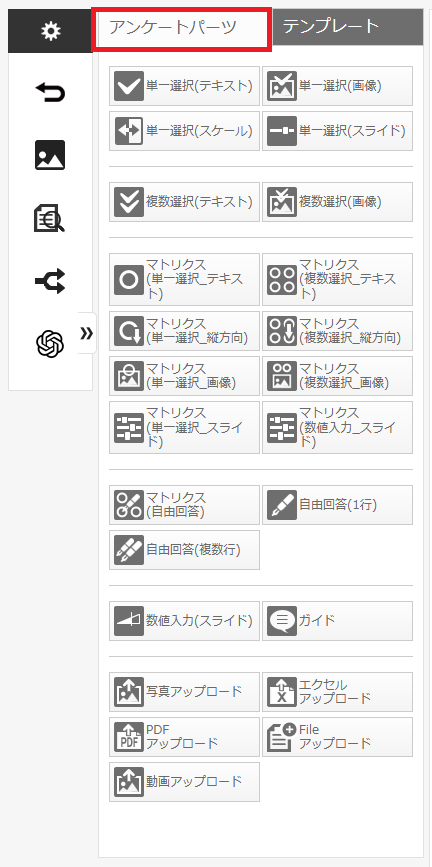Screen dimensions: 432x867
Task: Add 動画アップロード part
Action: [184, 781]
